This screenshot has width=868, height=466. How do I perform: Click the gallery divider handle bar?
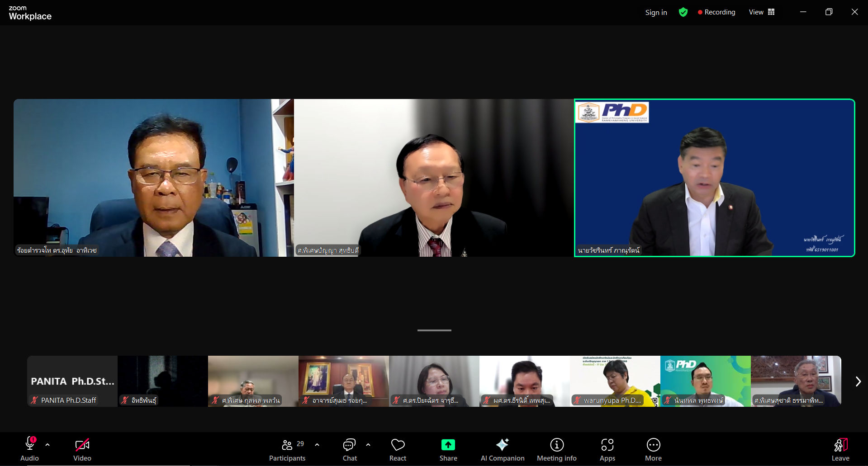[x=434, y=330]
